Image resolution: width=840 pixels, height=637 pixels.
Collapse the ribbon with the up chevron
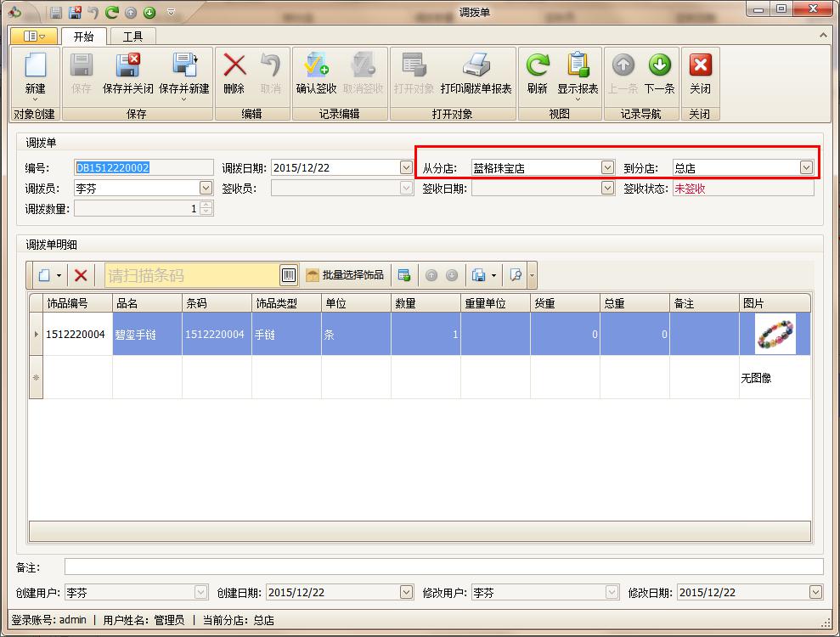[x=823, y=36]
